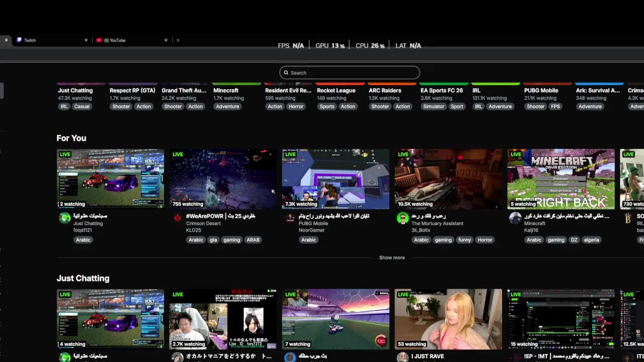
Task: Select Simulator tag under EA Sports FC 26
Action: coord(434,107)
